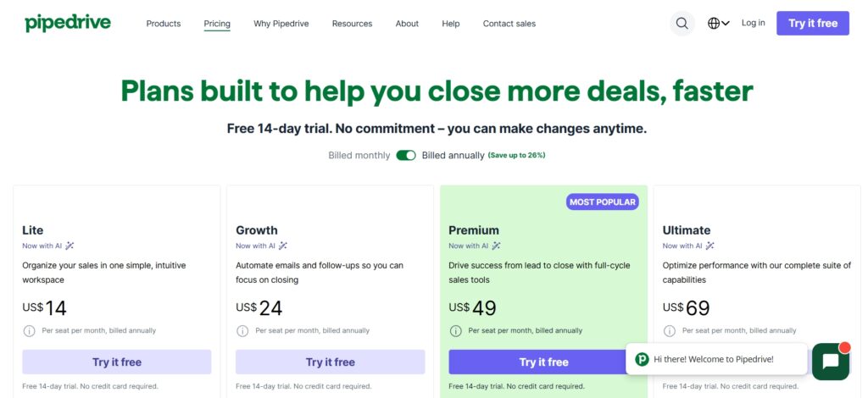The image size is (868, 398).
Task: Expand the Products menu
Action: click(164, 24)
